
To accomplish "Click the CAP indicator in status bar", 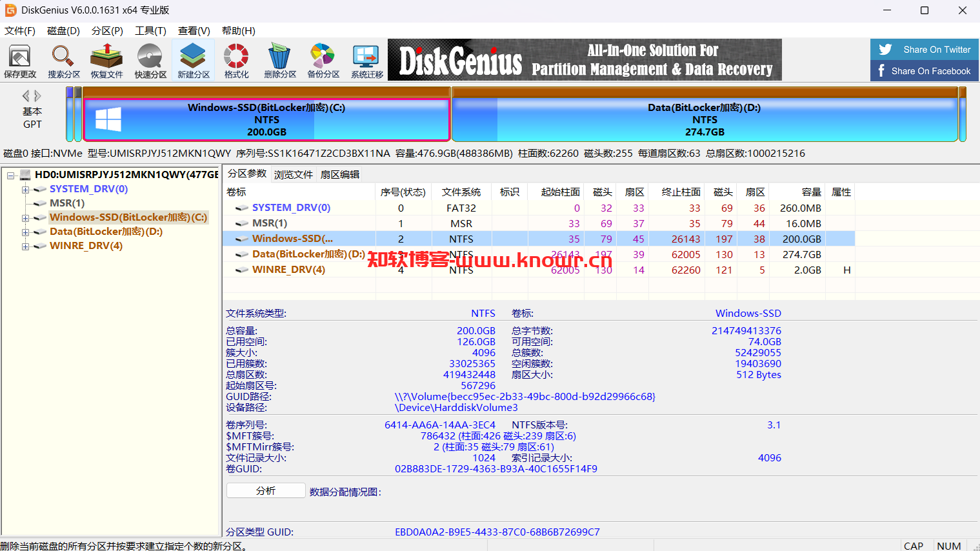I will (x=914, y=546).
